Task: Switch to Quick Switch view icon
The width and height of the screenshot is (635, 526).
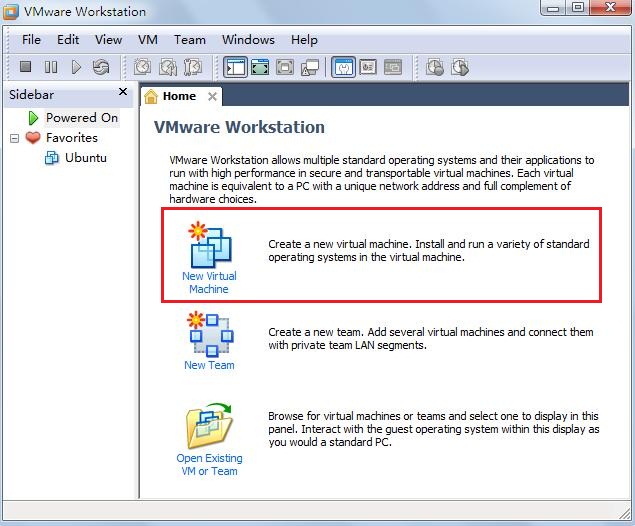Action: (x=260, y=67)
